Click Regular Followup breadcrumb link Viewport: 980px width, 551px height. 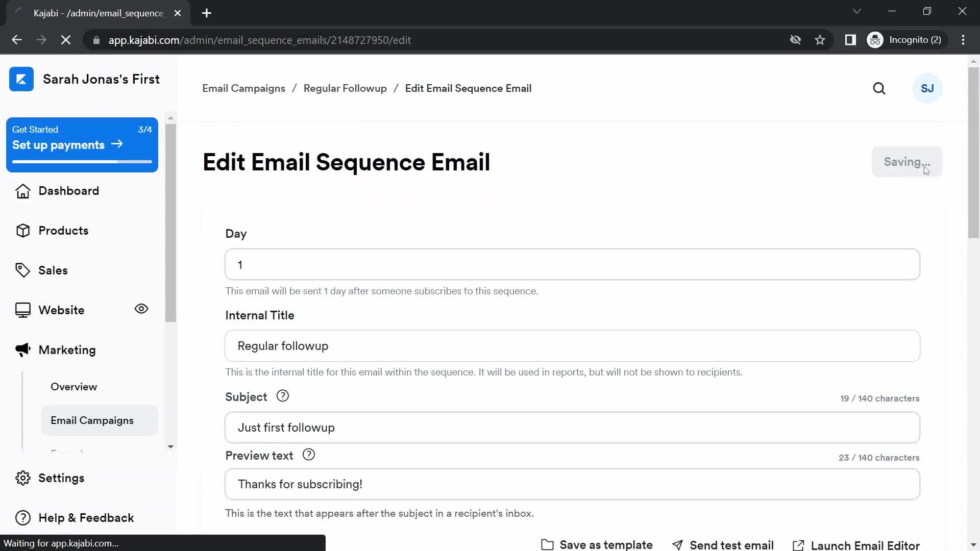pos(345,88)
